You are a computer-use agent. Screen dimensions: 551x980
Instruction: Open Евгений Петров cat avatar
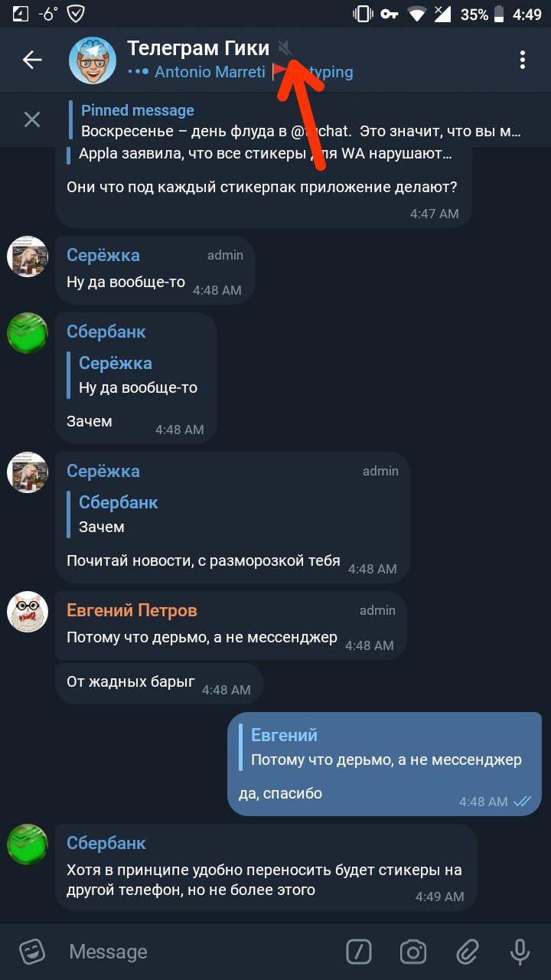pos(28,612)
